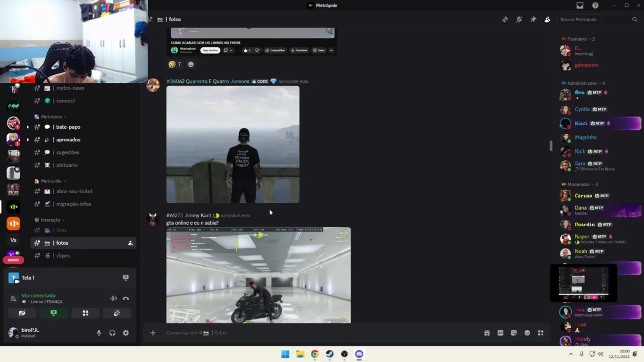Click the laughing emoji reaction with 7
Viewport: 644px width, 362px height.
175,64
